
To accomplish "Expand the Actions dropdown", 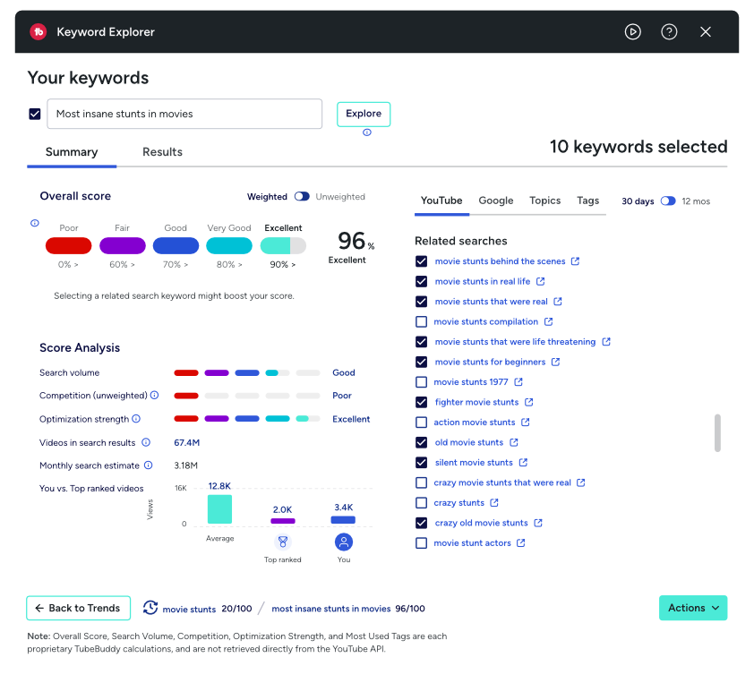I will [693, 608].
